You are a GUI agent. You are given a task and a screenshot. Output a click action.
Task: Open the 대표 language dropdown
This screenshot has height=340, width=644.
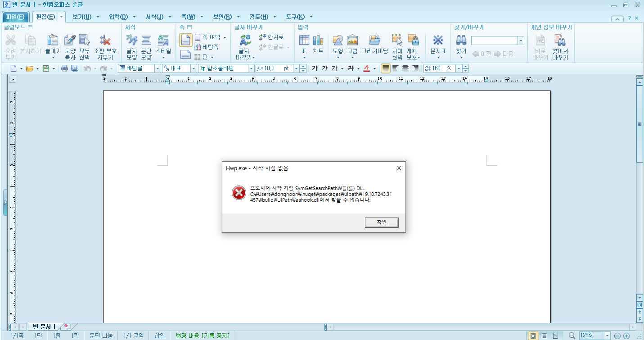(x=194, y=68)
